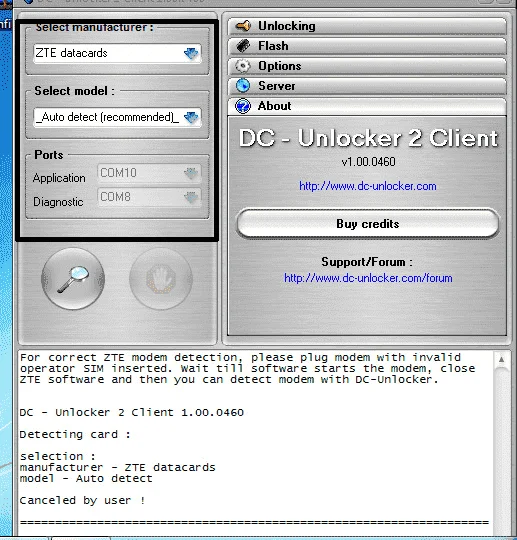
Task: Click the magnifying glass detect button
Action: [73, 279]
